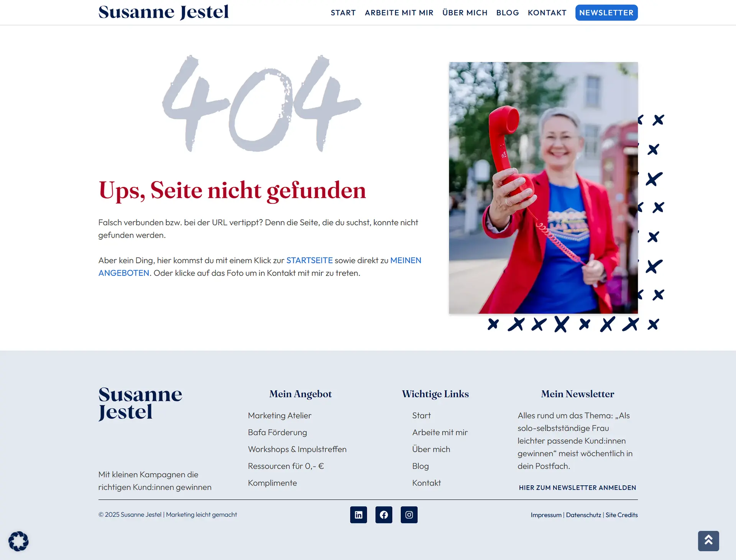Open the ARBEITE MIT MIR menu item
This screenshot has height=560, width=736.
pyautogui.click(x=399, y=13)
